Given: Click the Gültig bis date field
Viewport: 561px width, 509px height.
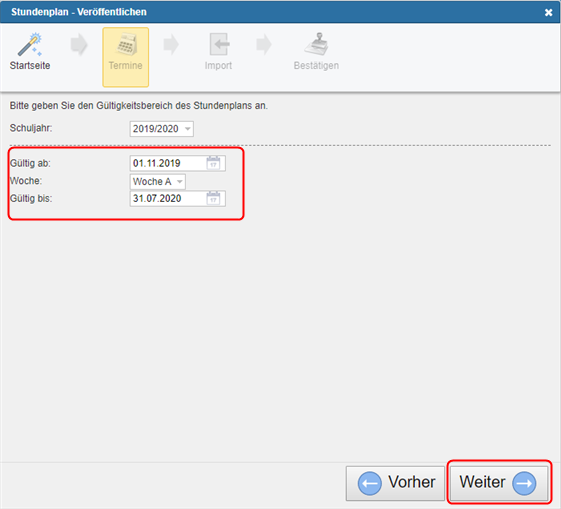Looking at the screenshot, I should tap(177, 198).
